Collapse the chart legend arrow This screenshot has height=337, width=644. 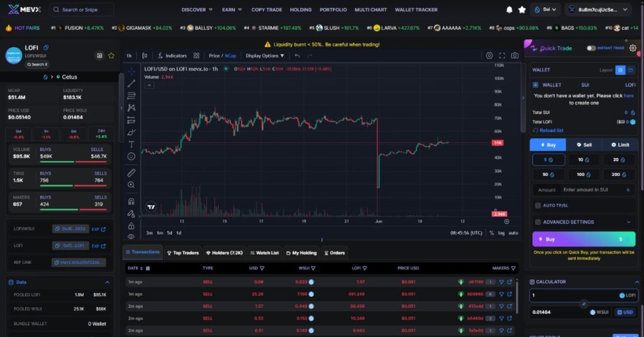pyautogui.click(x=150, y=85)
